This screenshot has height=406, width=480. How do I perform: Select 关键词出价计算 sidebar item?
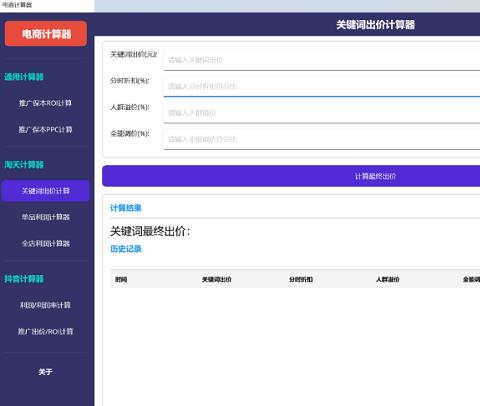(x=45, y=191)
